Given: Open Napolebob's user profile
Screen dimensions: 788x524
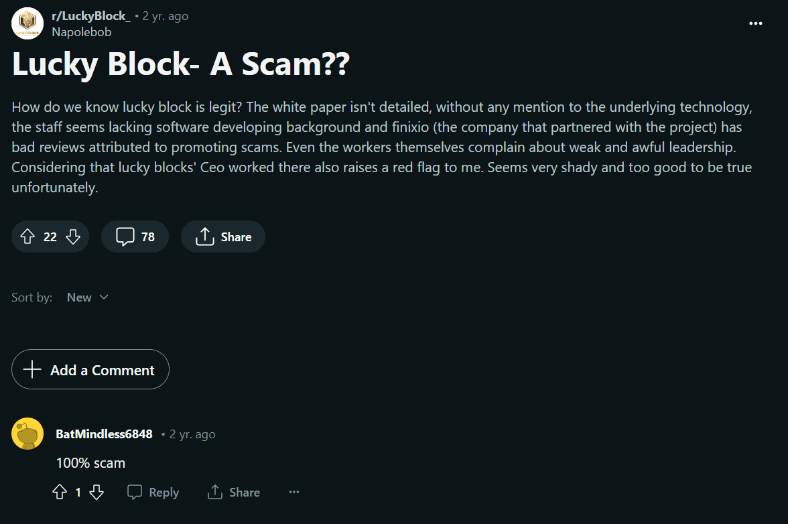Looking at the screenshot, I should point(81,32).
